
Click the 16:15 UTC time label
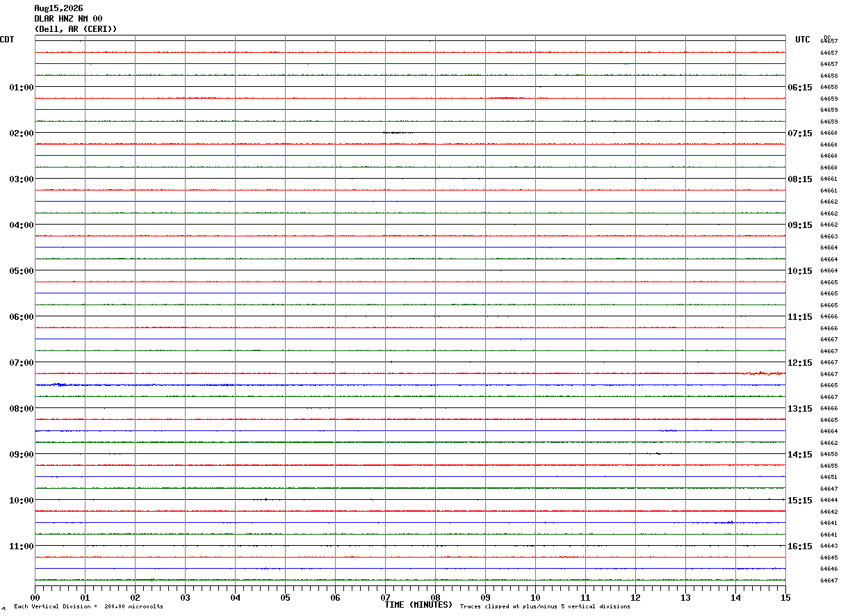tap(800, 546)
